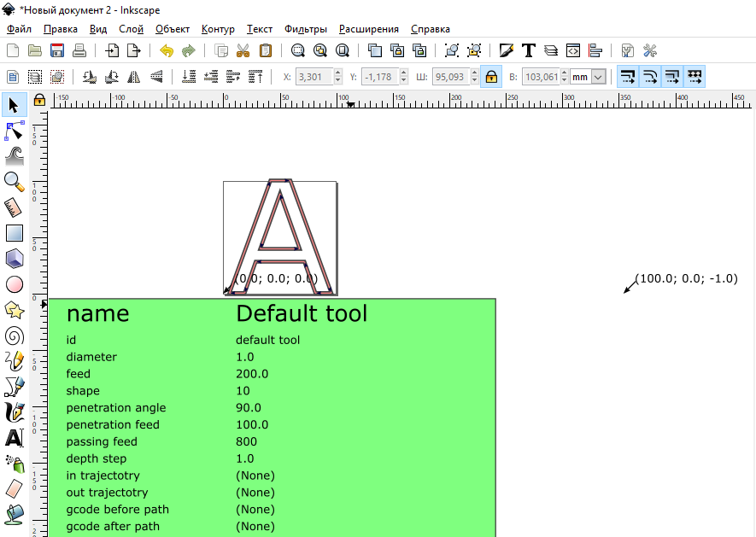Select the Pencil freehand tool
This screenshot has height=537, width=756.
pos(14,361)
